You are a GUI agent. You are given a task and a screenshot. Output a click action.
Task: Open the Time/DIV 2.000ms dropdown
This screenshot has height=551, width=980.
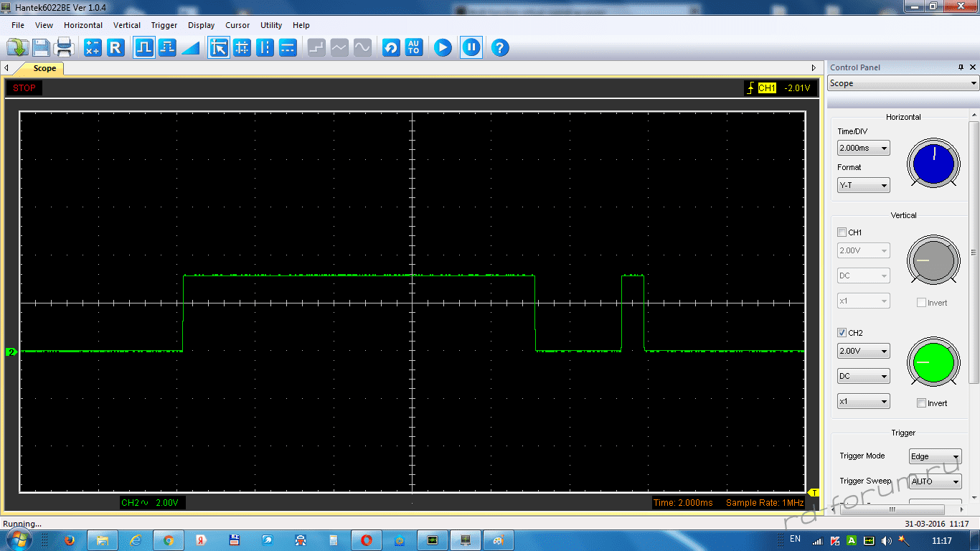864,149
